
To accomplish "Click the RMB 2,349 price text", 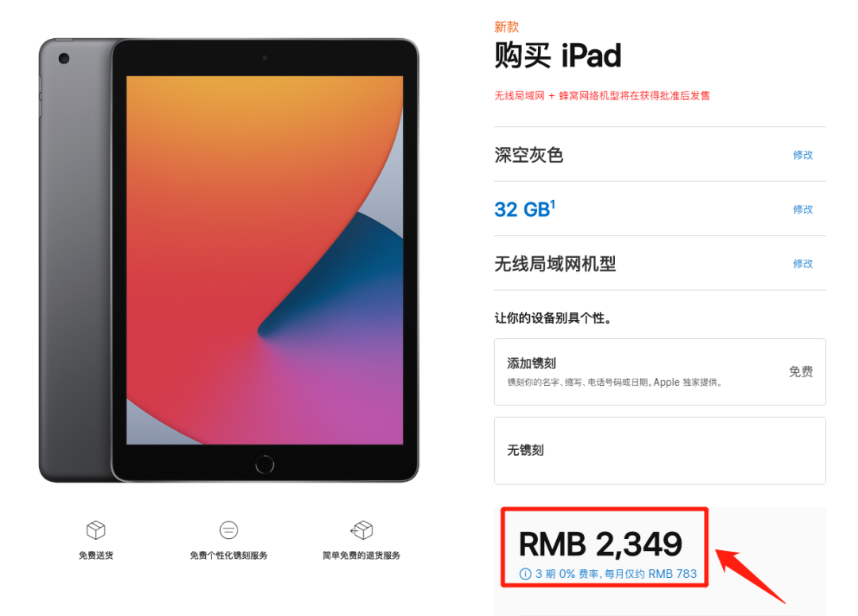I will click(601, 545).
